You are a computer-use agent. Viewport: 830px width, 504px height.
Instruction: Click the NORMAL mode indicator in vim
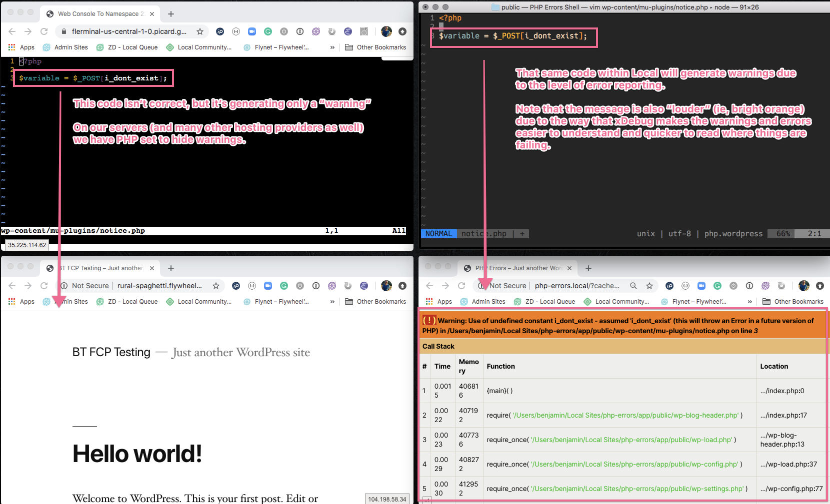pyautogui.click(x=438, y=234)
